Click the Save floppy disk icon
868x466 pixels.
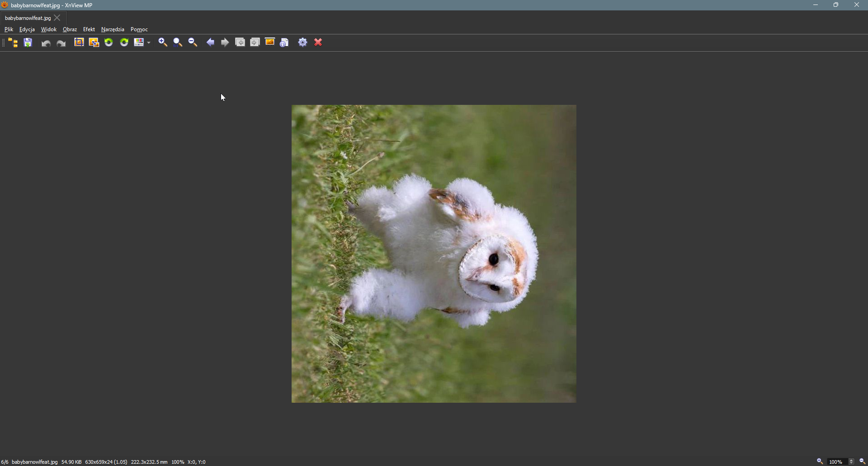28,43
